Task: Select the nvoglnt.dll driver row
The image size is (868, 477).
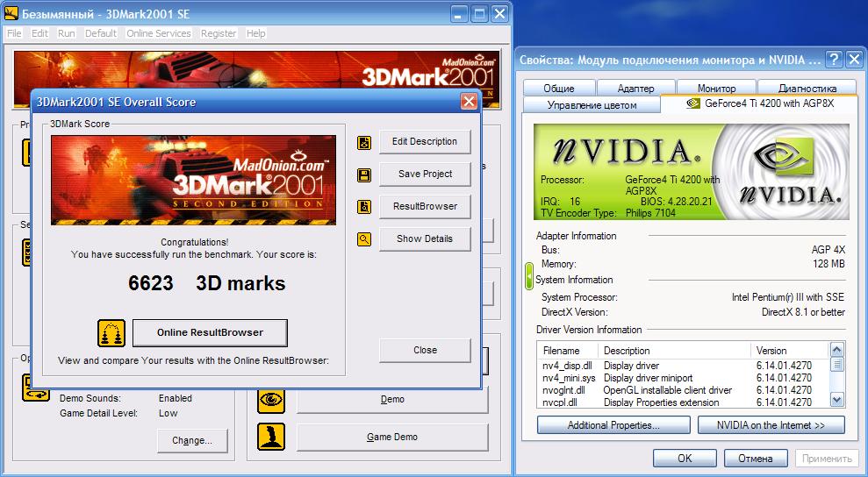Action: coord(683,390)
